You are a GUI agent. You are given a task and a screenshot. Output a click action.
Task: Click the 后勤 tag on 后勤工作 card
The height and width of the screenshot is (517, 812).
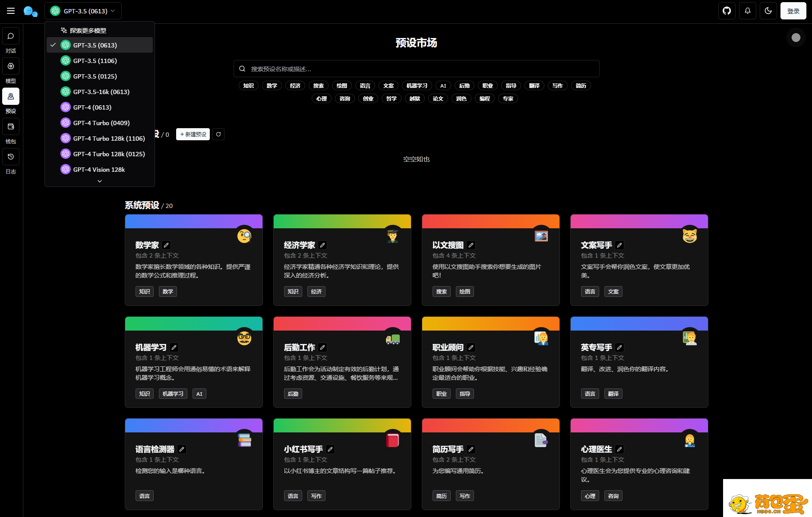click(293, 394)
